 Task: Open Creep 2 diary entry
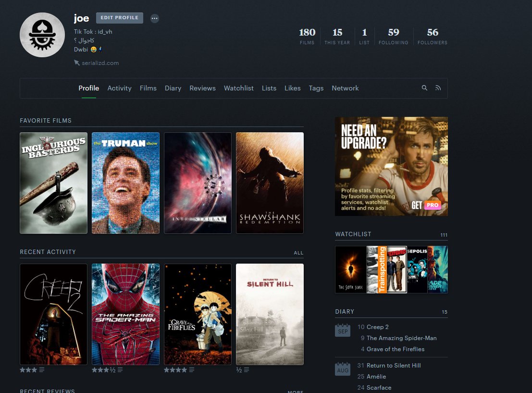coord(377,327)
